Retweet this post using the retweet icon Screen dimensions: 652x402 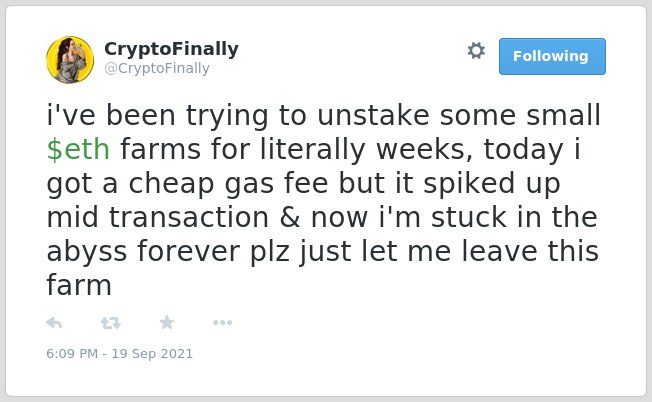pyautogui.click(x=111, y=323)
